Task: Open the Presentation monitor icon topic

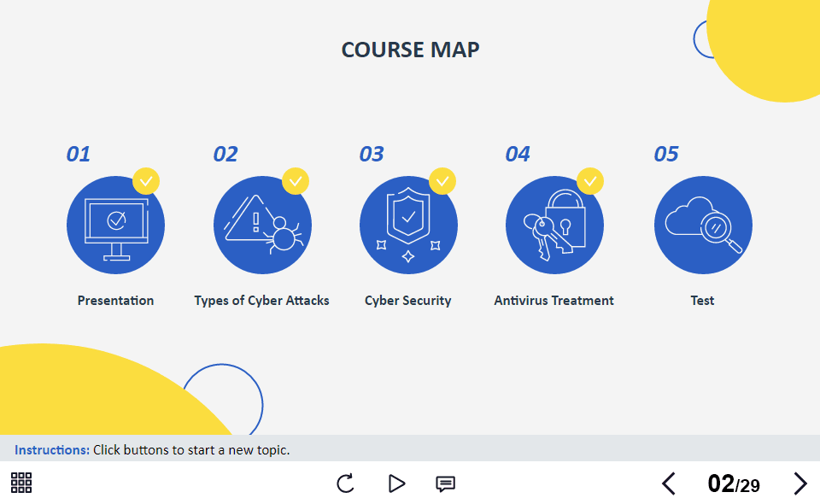Action: (115, 226)
